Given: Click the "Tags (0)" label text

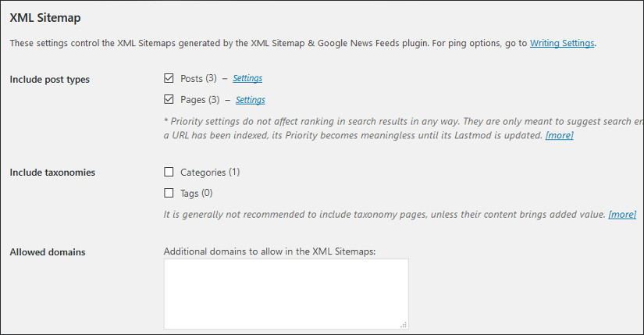Looking at the screenshot, I should tap(196, 193).
